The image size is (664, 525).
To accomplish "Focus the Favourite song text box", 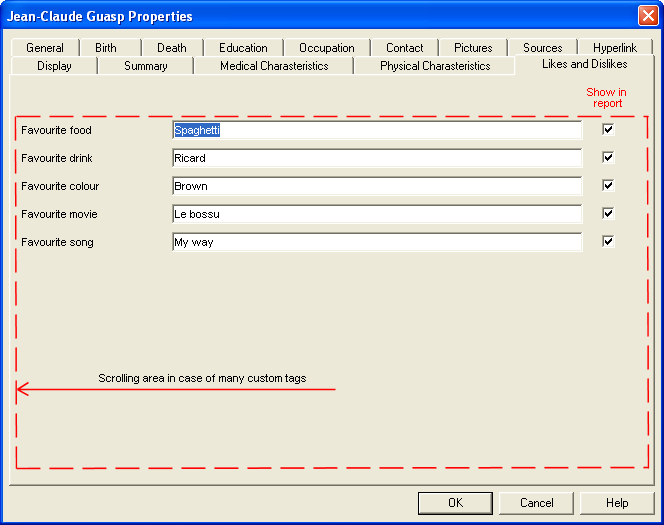I will 376,242.
